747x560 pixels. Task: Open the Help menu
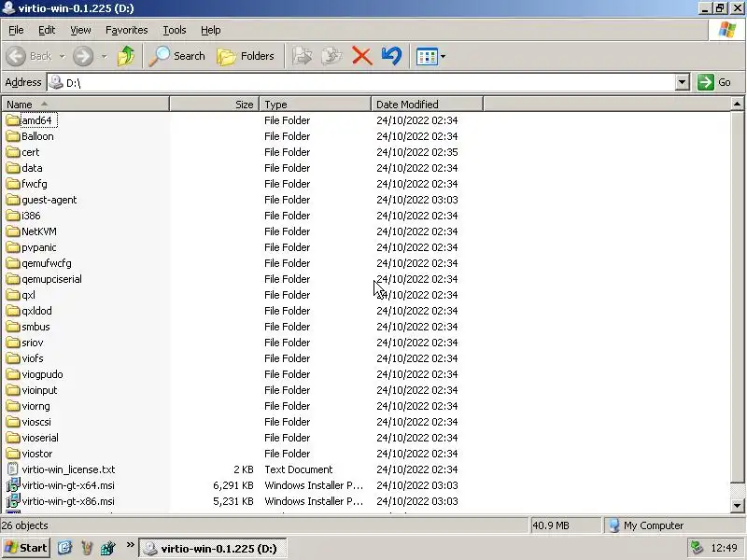[x=211, y=30]
